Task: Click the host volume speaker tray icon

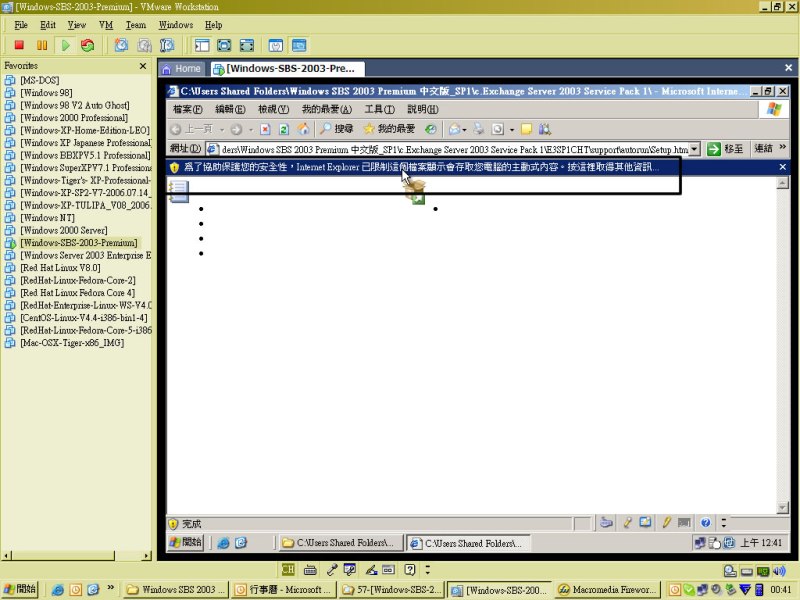Action: (779, 571)
